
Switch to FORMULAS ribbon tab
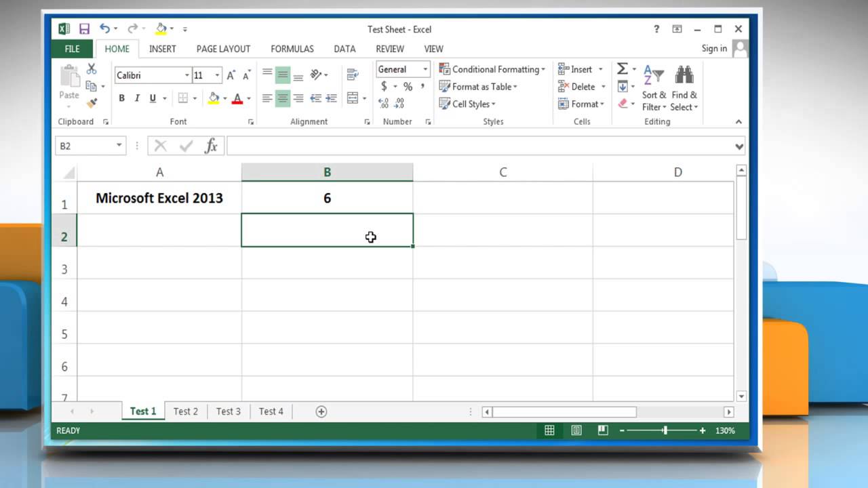click(292, 49)
